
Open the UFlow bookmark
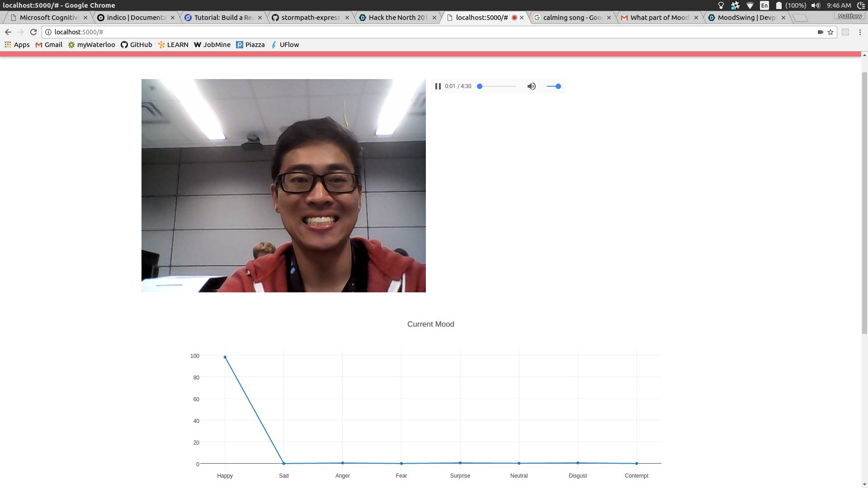[x=285, y=45]
